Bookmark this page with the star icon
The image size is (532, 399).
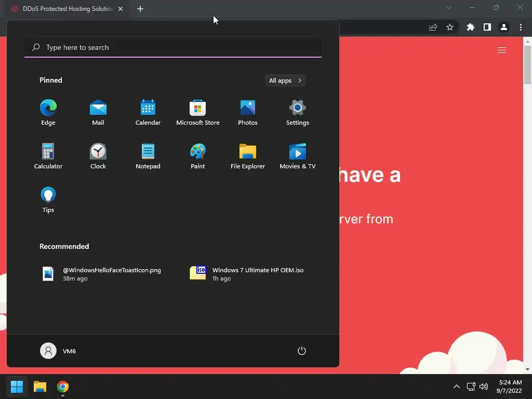click(x=450, y=27)
